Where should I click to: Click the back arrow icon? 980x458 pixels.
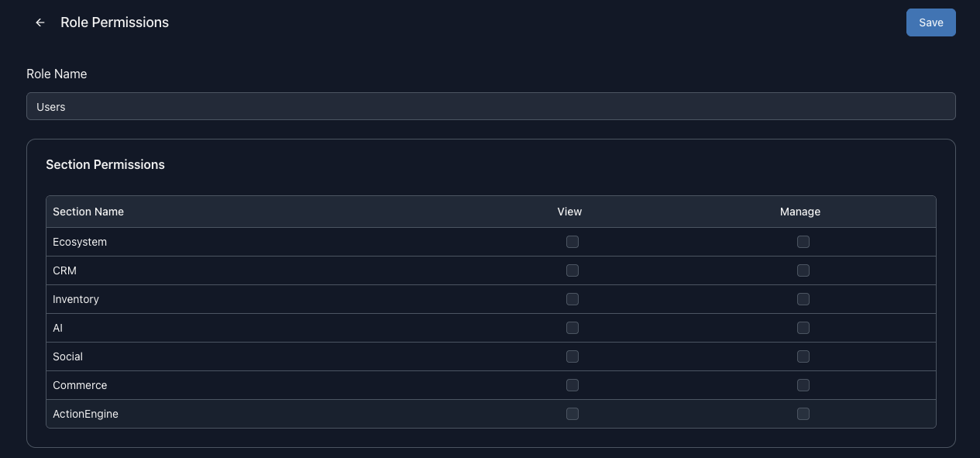coord(40,22)
